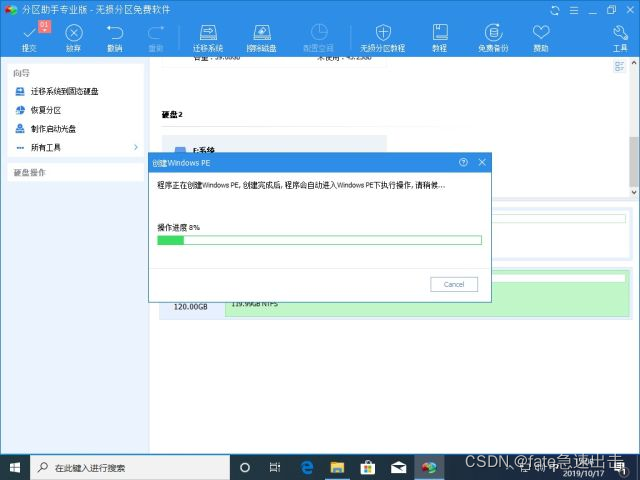Click the Cancel button in the dialog
Screen dimensions: 640x480
[454, 284]
